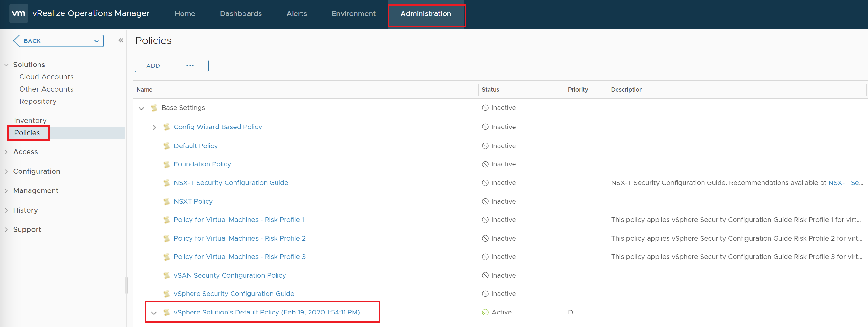The width and height of the screenshot is (868, 327).
Task: Open Policy for Virtual Machines Risk Profile 2
Action: click(x=240, y=238)
